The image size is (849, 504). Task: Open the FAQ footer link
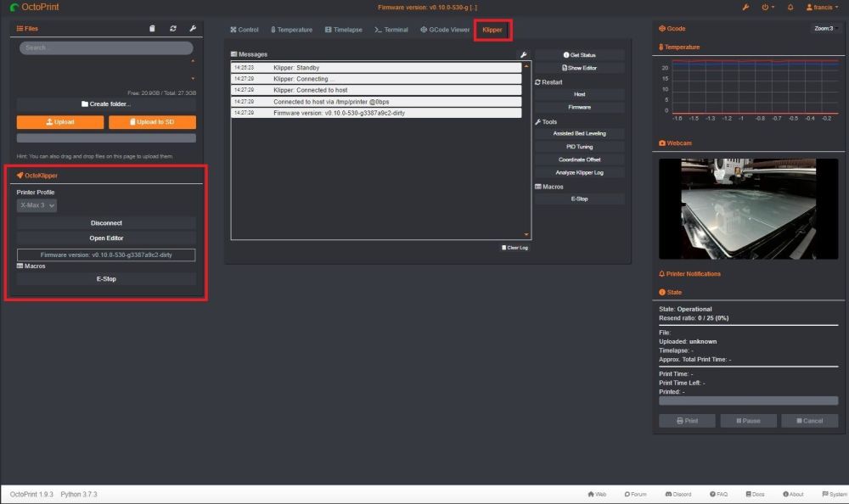click(718, 495)
